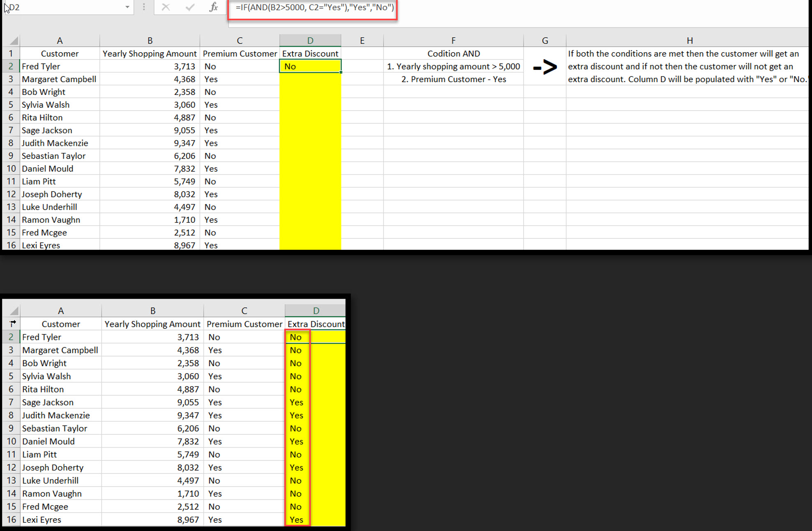Click the insert function fx icon
Image resolution: width=812 pixels, height=531 pixels.
click(212, 7)
